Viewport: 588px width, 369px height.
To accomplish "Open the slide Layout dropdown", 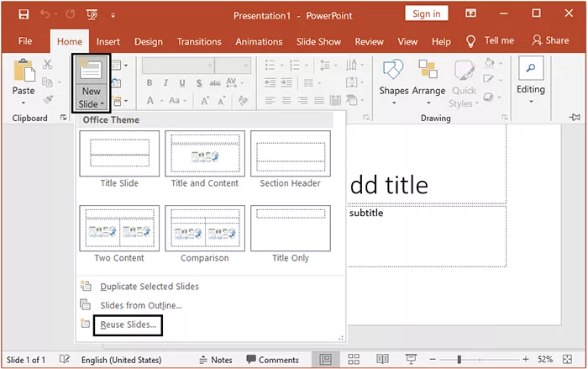I will (x=119, y=66).
